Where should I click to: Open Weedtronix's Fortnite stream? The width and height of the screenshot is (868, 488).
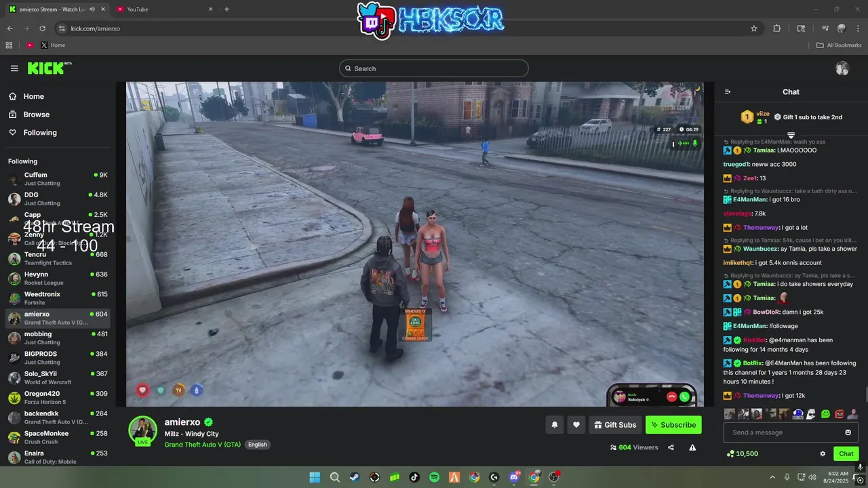tap(58, 298)
